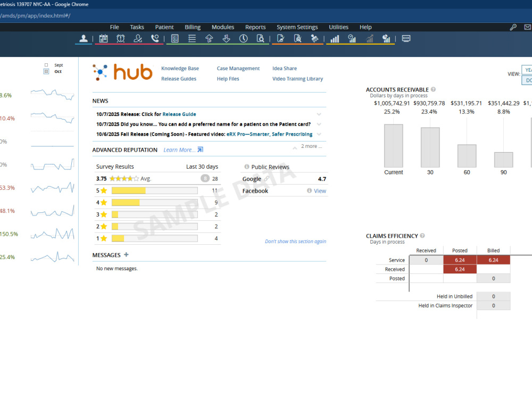Image resolution: width=532 pixels, height=399 pixels.
Task: Click the key icon in menu bar
Action: 513,27
